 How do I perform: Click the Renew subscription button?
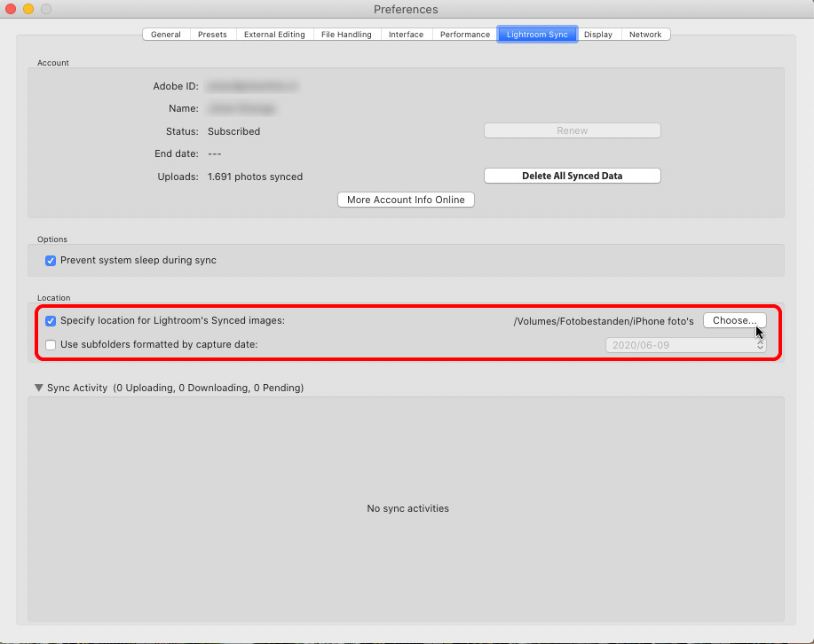point(572,130)
